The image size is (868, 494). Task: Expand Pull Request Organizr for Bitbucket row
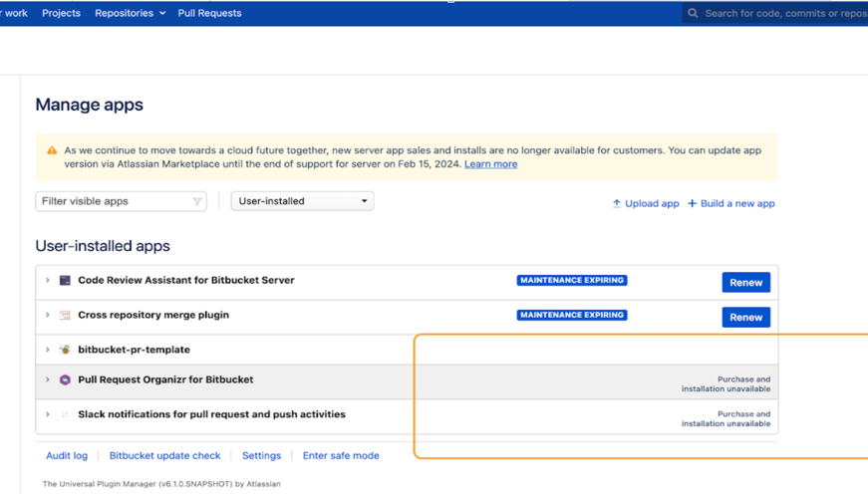47,379
